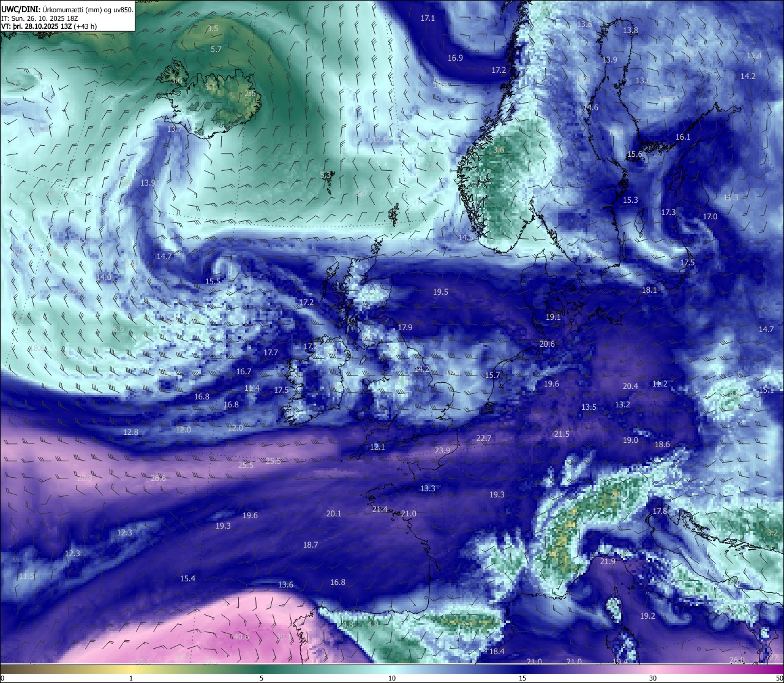Click the map value 17.8
This screenshot has height=683, width=784.
tap(660, 511)
